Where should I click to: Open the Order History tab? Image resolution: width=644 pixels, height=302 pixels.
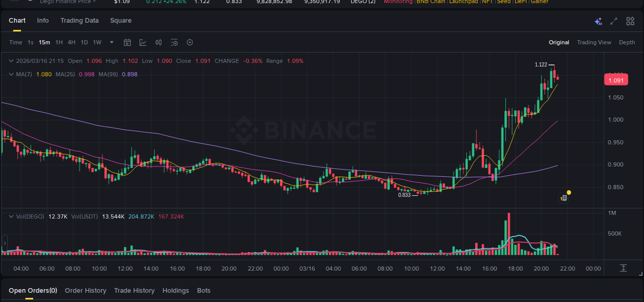click(86, 290)
